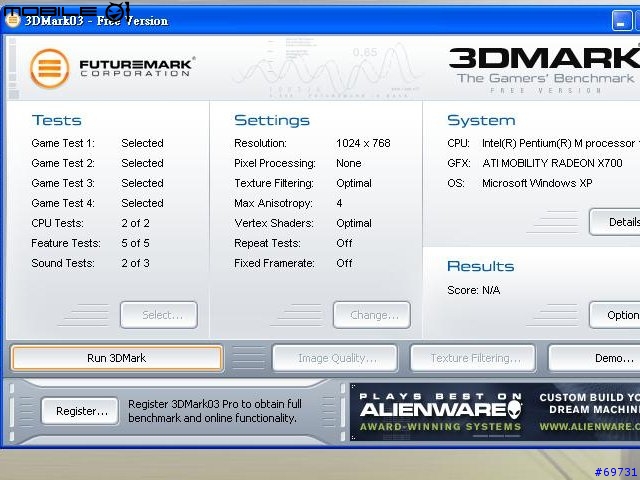Screen dimensions: 640x480
Task: Open the Change… settings dialog
Action: click(x=372, y=315)
